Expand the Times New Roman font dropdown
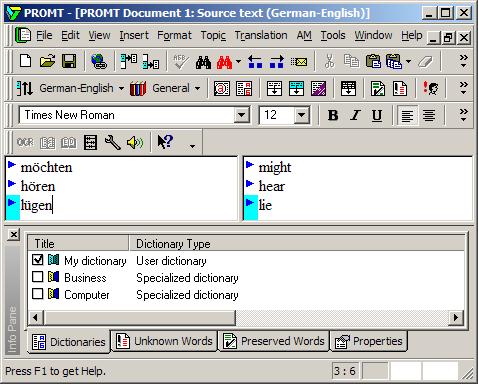Screen dimensions: 478x384 (x=242, y=115)
